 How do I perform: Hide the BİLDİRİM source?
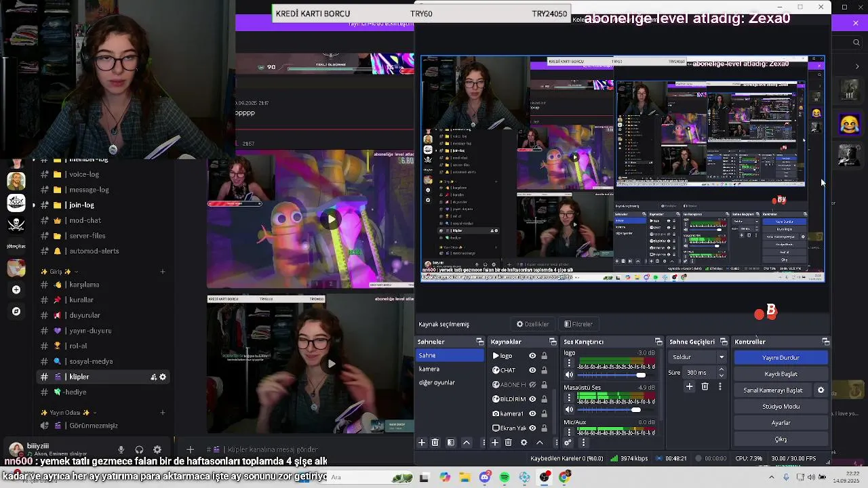532,399
